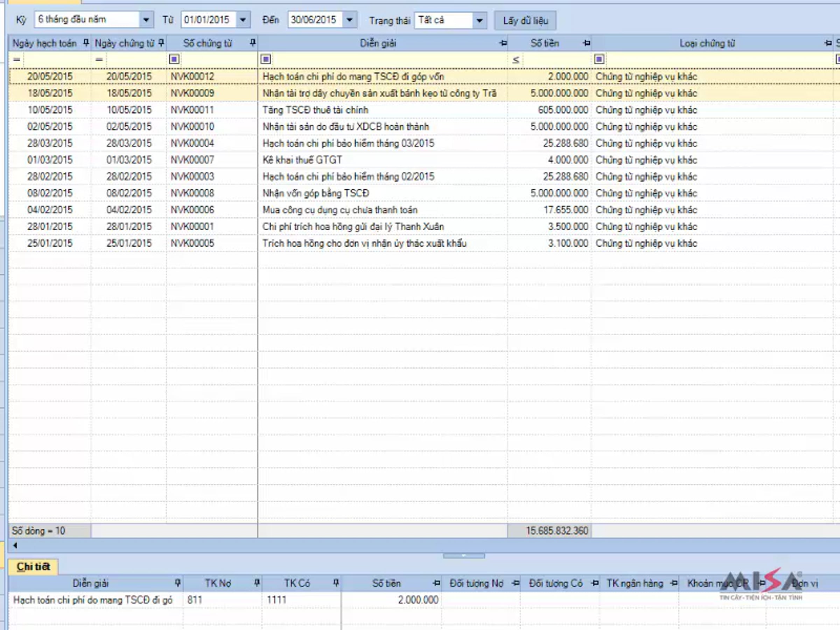The height and width of the screenshot is (630, 840).
Task: Select voucher NVK00009
Action: pos(192,93)
